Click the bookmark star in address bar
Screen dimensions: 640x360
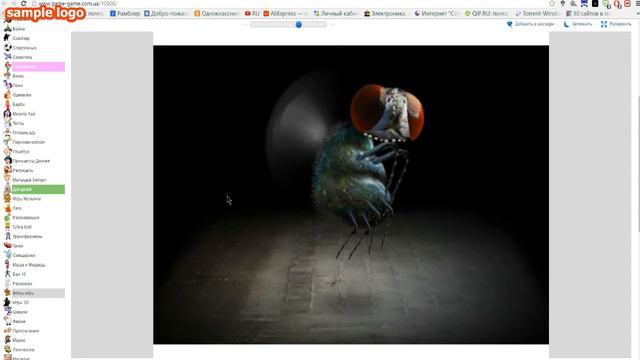(x=552, y=3)
